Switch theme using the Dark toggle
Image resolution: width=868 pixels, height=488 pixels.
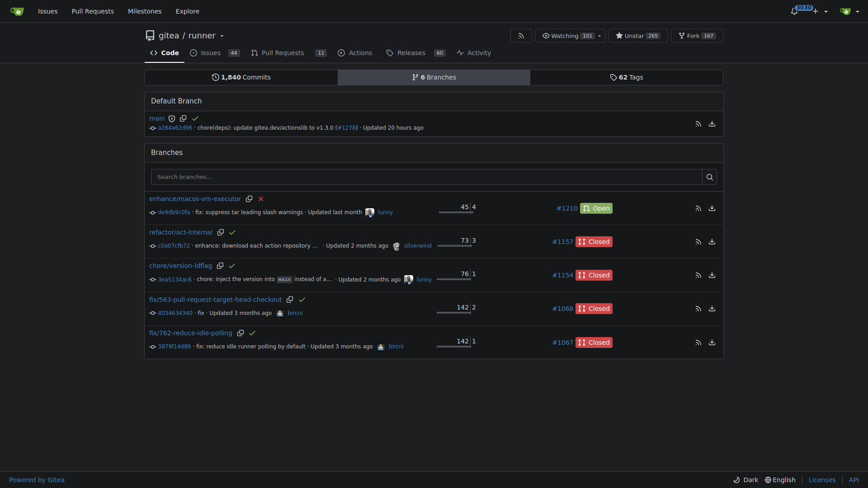tap(746, 480)
